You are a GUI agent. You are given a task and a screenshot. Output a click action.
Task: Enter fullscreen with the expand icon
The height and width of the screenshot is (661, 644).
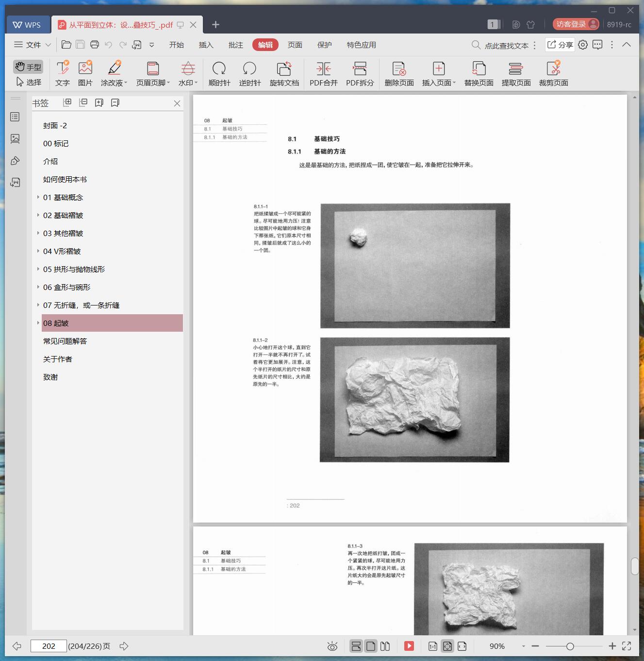pos(627,646)
